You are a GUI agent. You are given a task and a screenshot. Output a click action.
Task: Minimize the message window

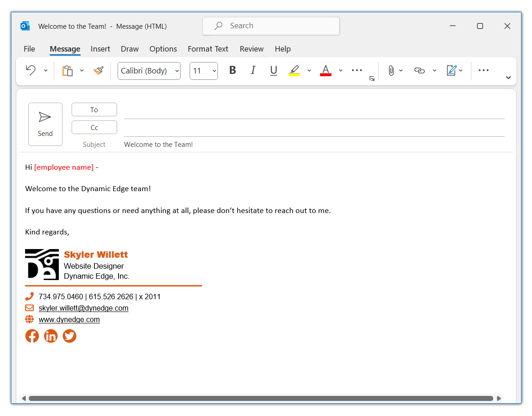(x=453, y=26)
